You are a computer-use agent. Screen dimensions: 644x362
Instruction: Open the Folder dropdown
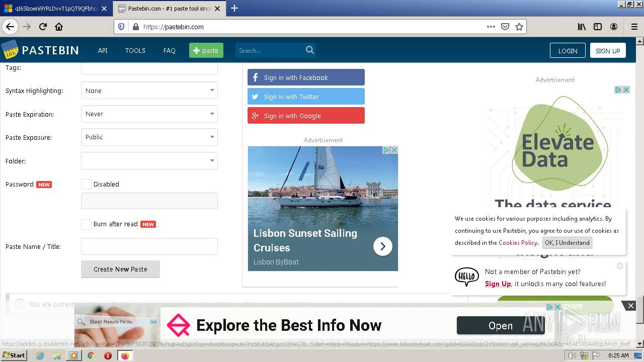(149, 161)
